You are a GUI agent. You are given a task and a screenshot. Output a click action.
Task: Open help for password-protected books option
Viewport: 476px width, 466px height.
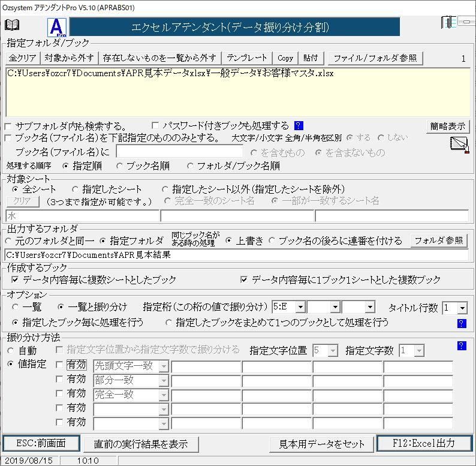(x=299, y=125)
